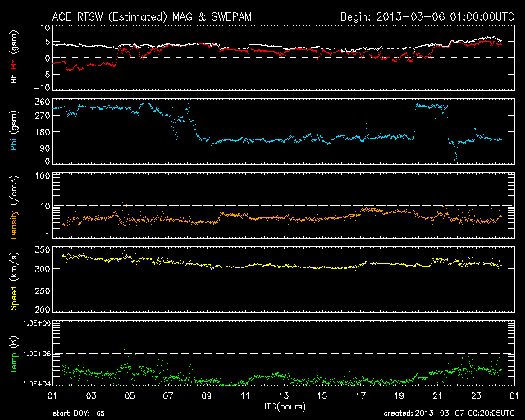The image size is (525, 420).
Task: Click the '07' hour label on the time axis
Action: (168, 395)
